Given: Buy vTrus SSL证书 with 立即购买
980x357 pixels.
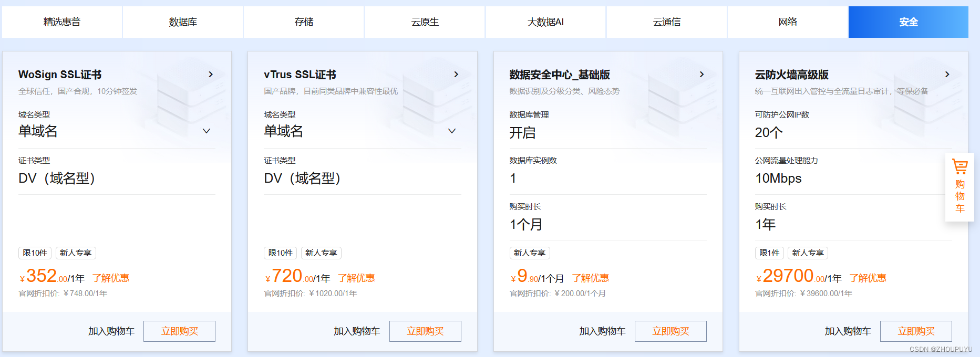Looking at the screenshot, I should [425, 331].
